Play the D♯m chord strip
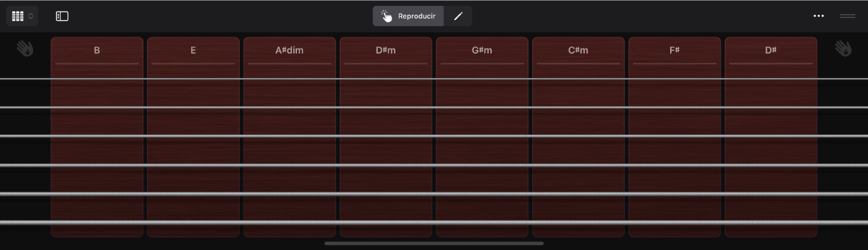 386,137
